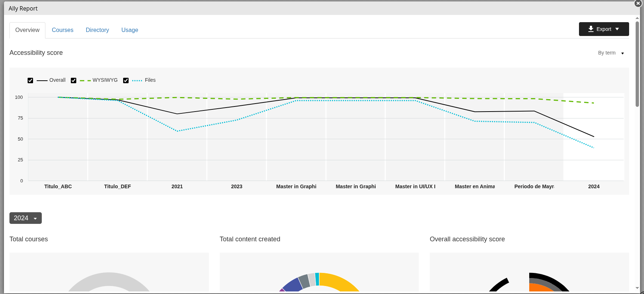Click the Accessibility score heading

[36, 53]
